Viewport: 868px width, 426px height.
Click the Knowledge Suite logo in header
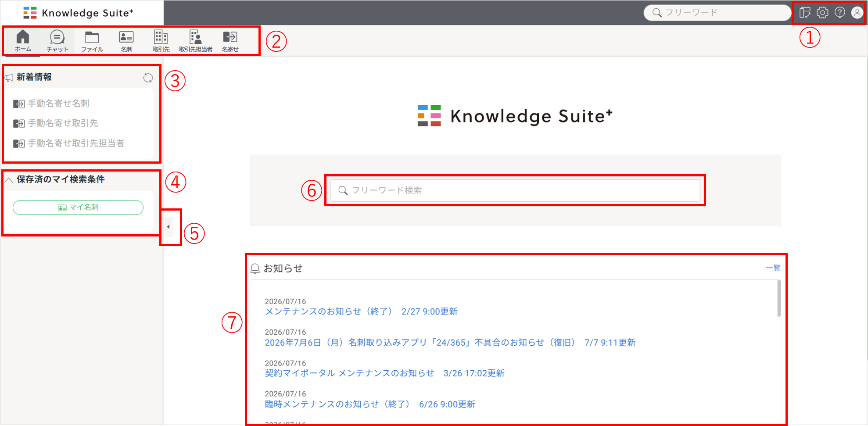pos(78,13)
